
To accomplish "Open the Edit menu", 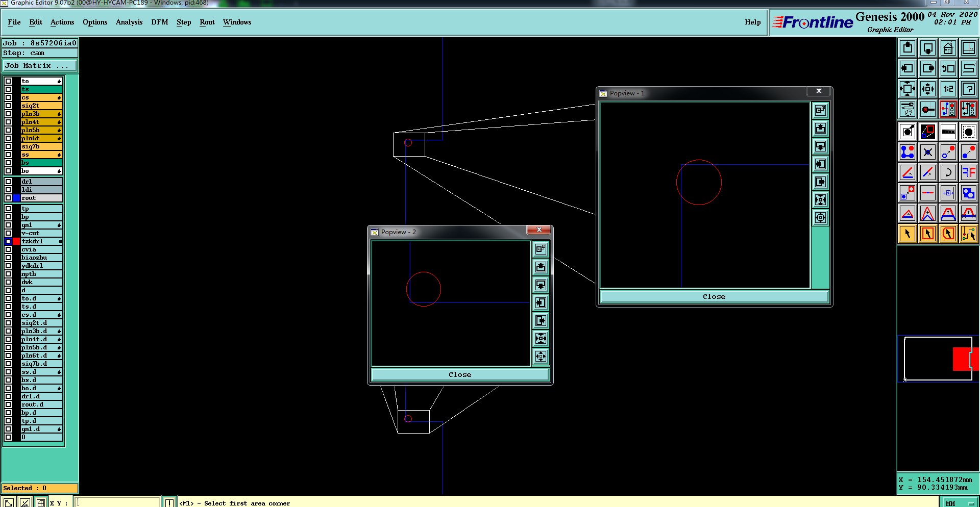I will [x=36, y=22].
